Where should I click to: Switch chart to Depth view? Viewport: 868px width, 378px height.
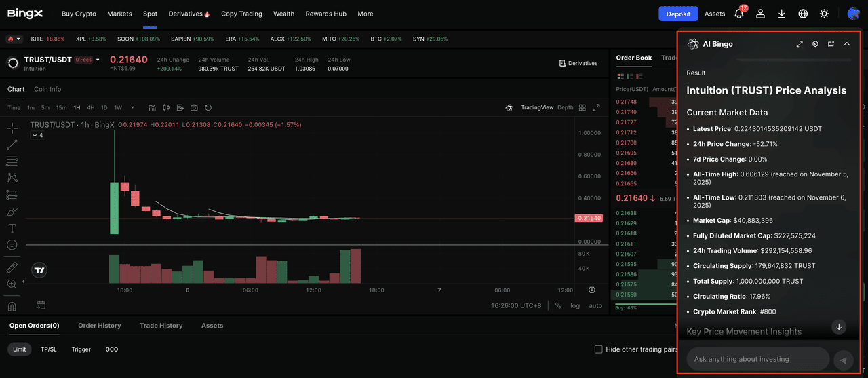tap(565, 107)
